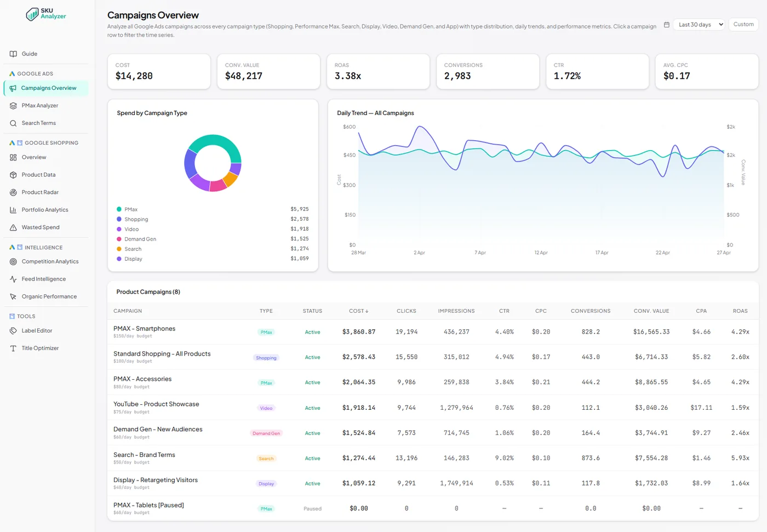Click the Demand Gen type badge

click(266, 433)
